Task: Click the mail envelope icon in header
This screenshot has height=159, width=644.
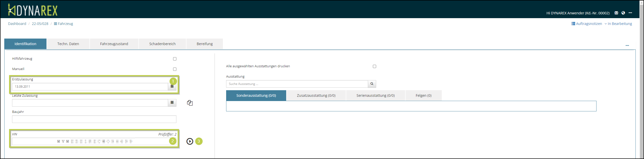Action: click(616, 13)
